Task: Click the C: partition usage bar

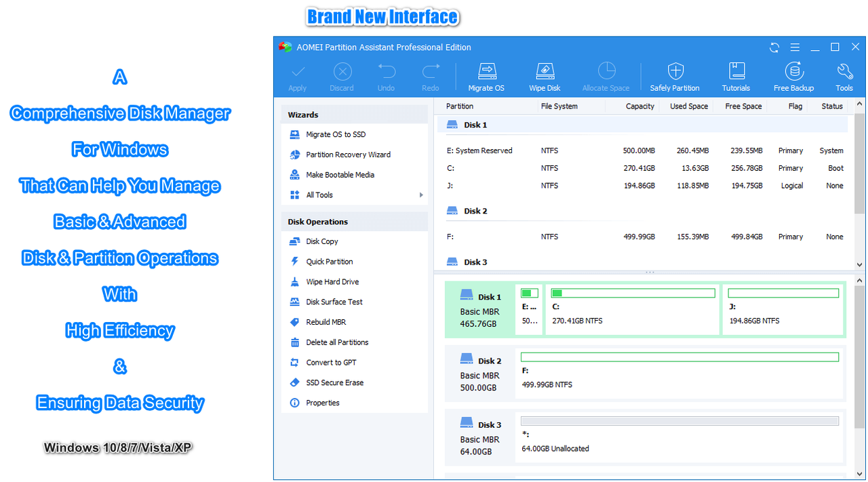Action: tap(633, 293)
